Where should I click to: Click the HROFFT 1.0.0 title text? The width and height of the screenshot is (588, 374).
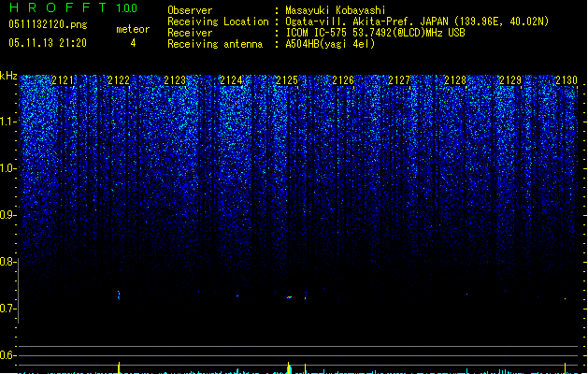click(74, 7)
